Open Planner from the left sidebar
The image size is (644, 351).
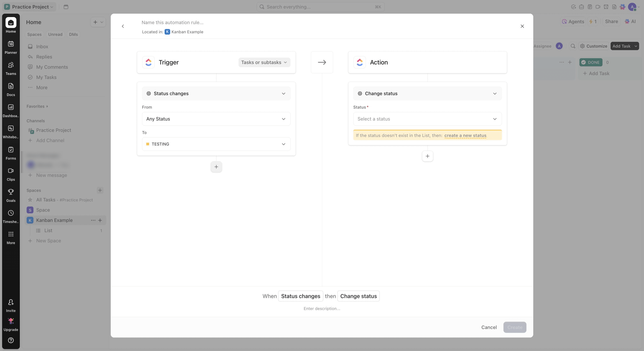[x=11, y=47]
